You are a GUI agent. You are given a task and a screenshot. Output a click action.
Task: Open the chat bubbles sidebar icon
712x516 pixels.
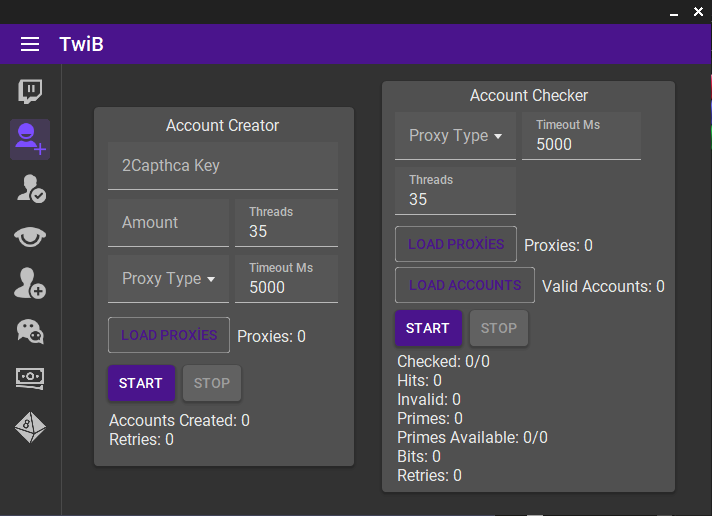click(x=30, y=331)
